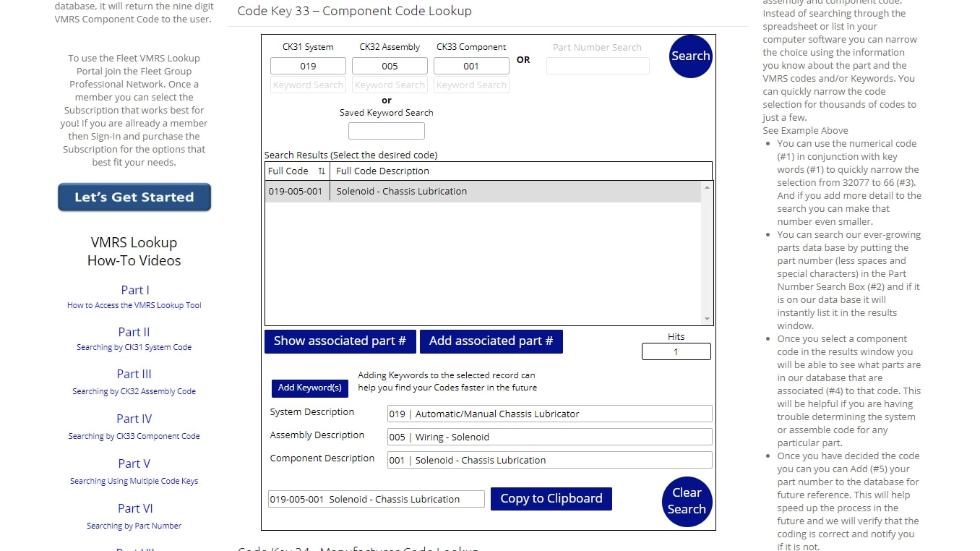
Task: Click Add associated part # button
Action: [x=491, y=341]
